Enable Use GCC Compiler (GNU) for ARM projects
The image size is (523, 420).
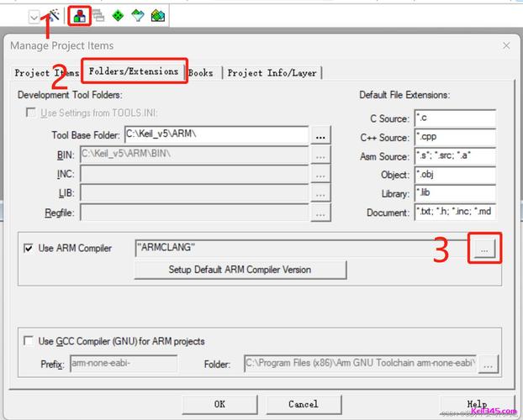(x=29, y=342)
